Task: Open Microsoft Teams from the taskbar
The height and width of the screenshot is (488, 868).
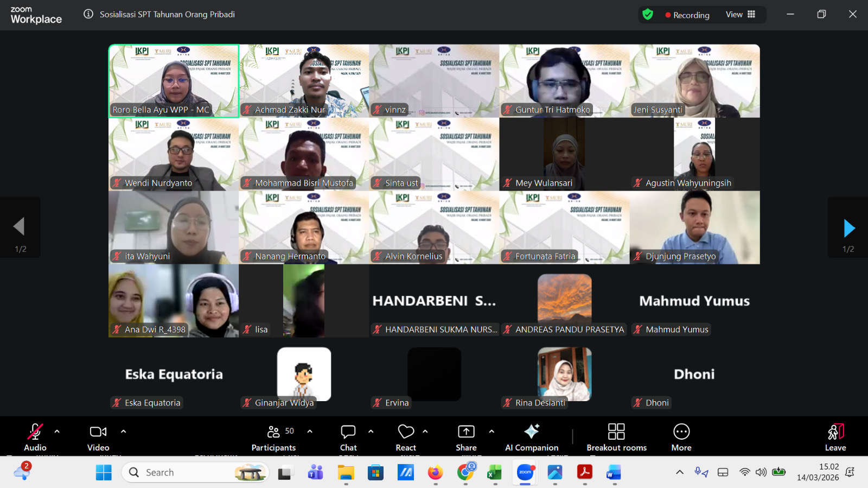Action: (x=315, y=473)
